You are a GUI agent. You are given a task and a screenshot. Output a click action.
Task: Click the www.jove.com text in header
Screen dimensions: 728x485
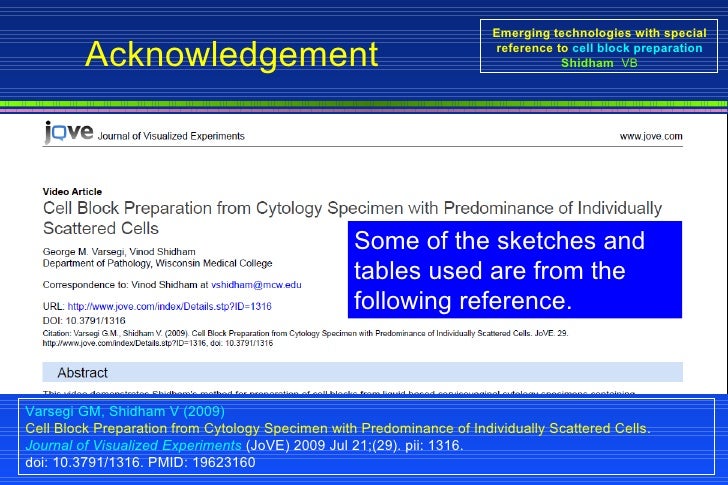click(651, 136)
